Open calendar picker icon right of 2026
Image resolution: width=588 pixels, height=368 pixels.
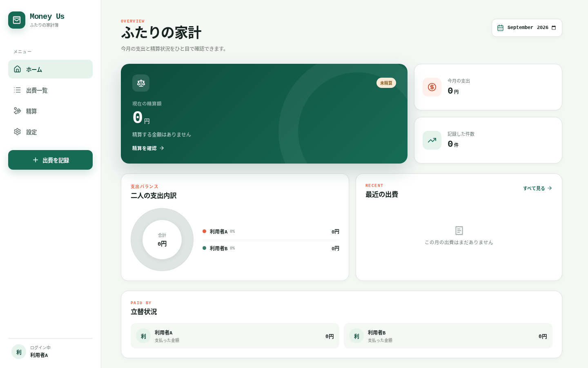554,28
